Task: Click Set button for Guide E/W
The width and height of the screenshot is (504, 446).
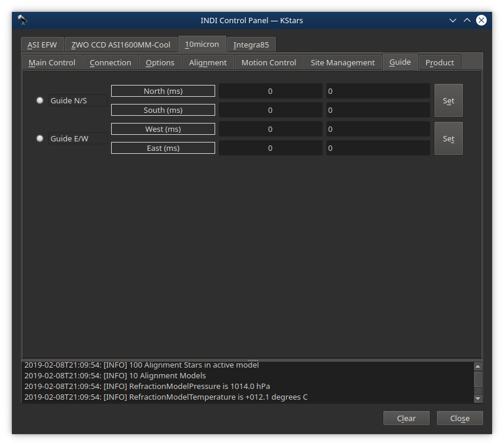Action: pos(449,138)
